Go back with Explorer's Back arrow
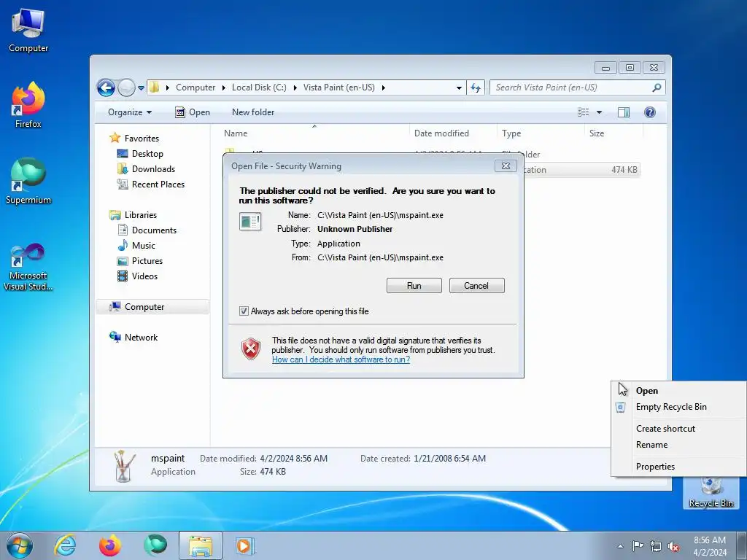 [106, 87]
